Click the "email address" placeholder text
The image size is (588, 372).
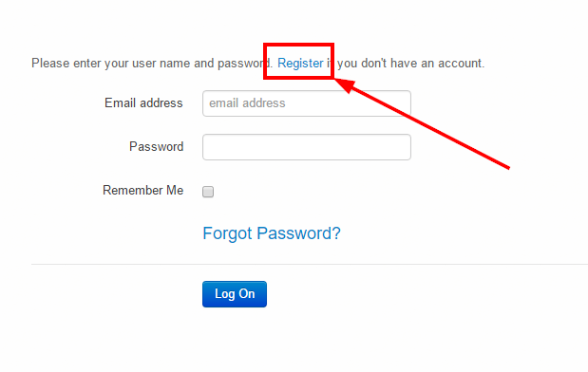click(247, 103)
